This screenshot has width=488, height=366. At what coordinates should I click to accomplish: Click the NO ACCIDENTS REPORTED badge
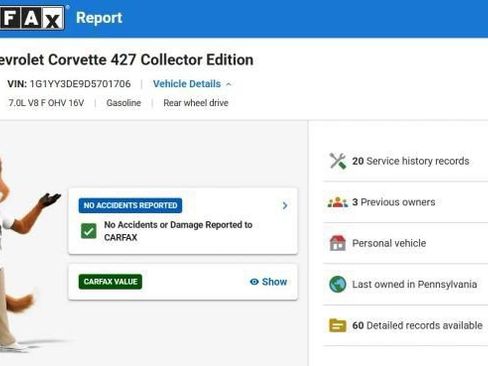coord(130,205)
